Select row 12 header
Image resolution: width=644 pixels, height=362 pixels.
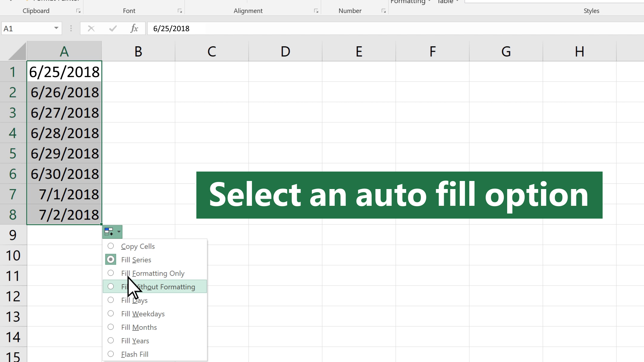coord(13,296)
